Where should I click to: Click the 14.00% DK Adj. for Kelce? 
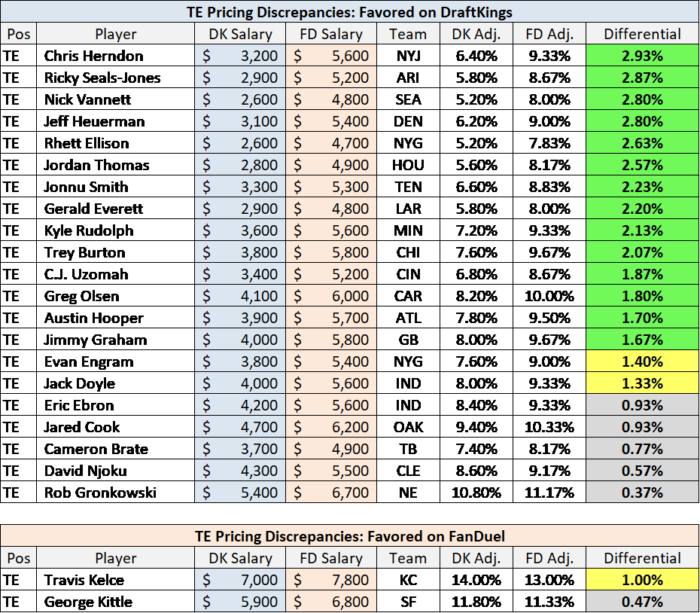click(x=476, y=580)
